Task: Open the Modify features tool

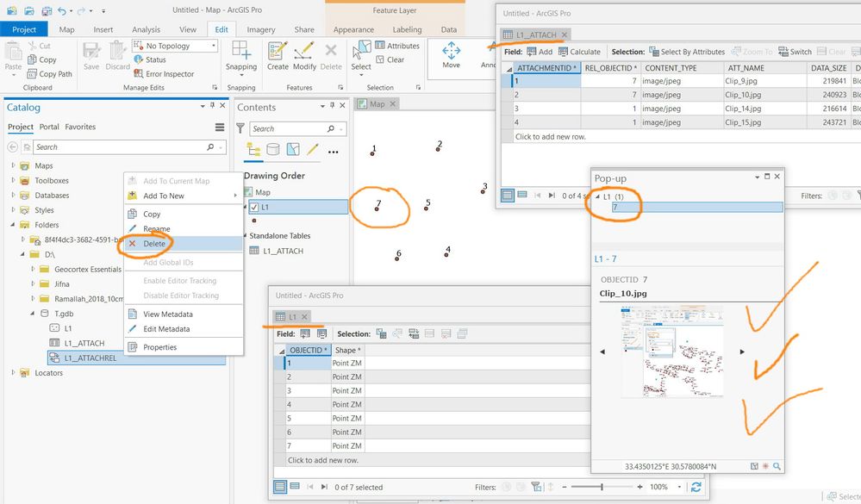Action: 304,57
